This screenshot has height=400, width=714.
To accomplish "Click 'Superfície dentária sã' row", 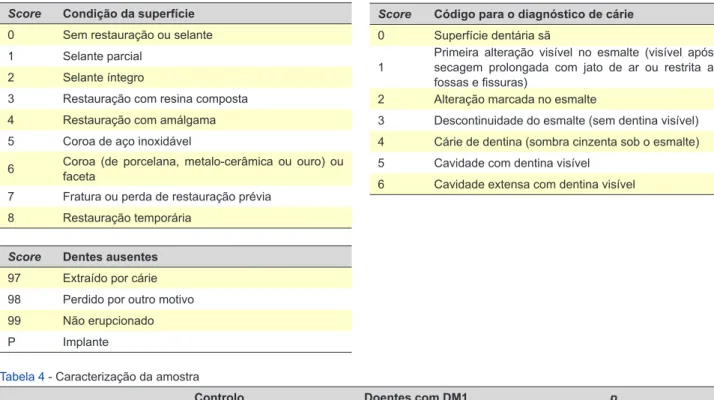I will (542, 36).
